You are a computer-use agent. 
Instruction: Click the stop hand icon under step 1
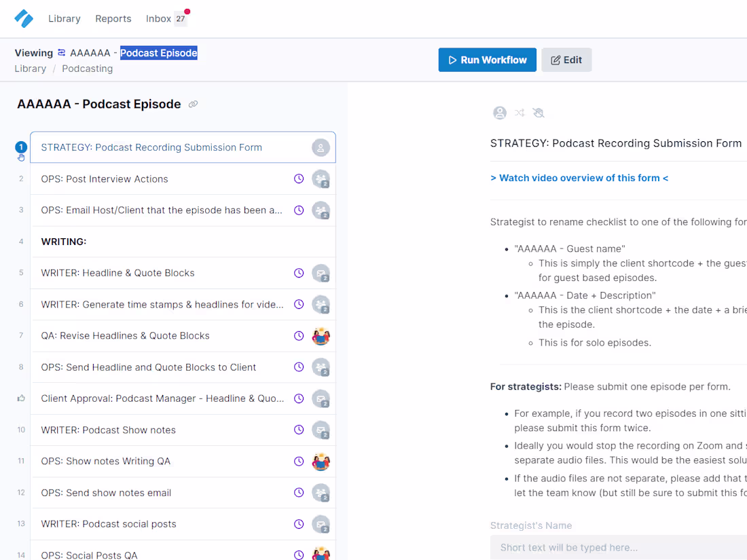pos(21,157)
